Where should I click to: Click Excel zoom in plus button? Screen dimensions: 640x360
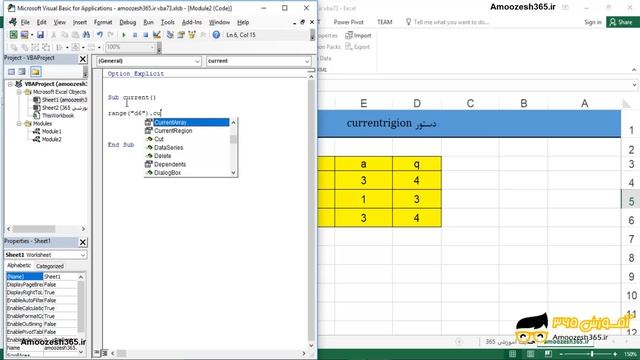pyautogui.click(x=615, y=354)
